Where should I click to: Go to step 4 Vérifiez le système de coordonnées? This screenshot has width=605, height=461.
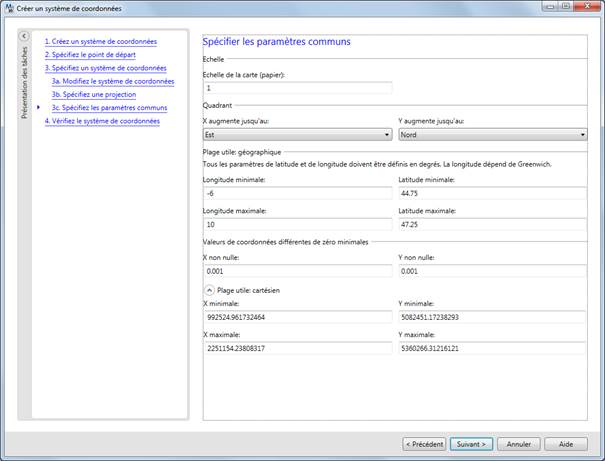(x=102, y=120)
